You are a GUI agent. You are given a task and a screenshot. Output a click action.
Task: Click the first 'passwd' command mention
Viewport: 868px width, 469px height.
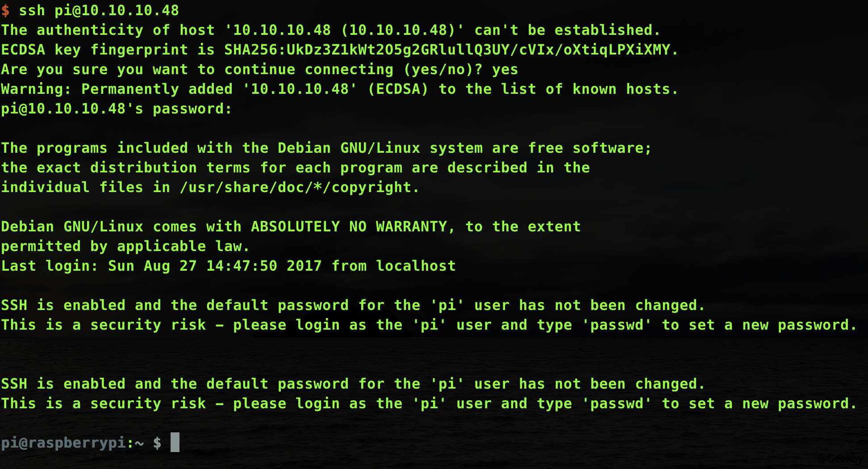617,325
